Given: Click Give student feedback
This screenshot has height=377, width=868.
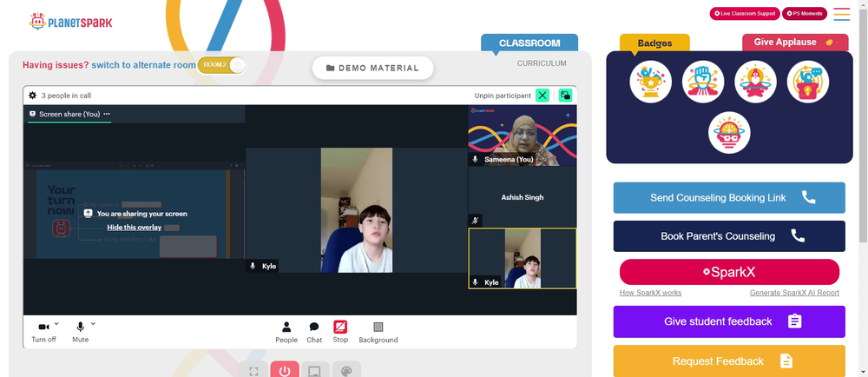Looking at the screenshot, I should [x=729, y=321].
